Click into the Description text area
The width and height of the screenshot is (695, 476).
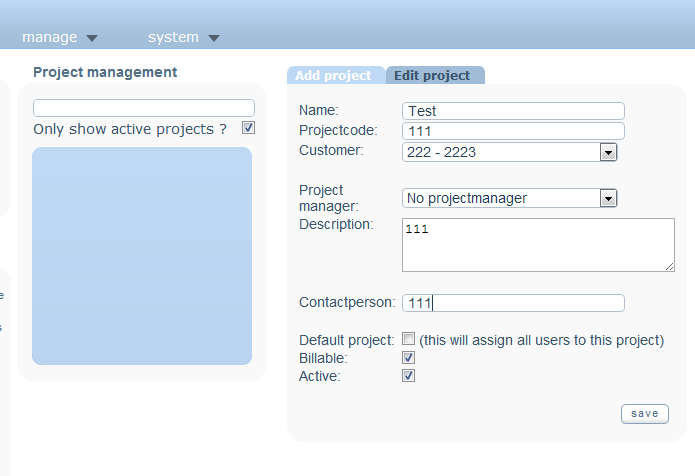pos(538,244)
